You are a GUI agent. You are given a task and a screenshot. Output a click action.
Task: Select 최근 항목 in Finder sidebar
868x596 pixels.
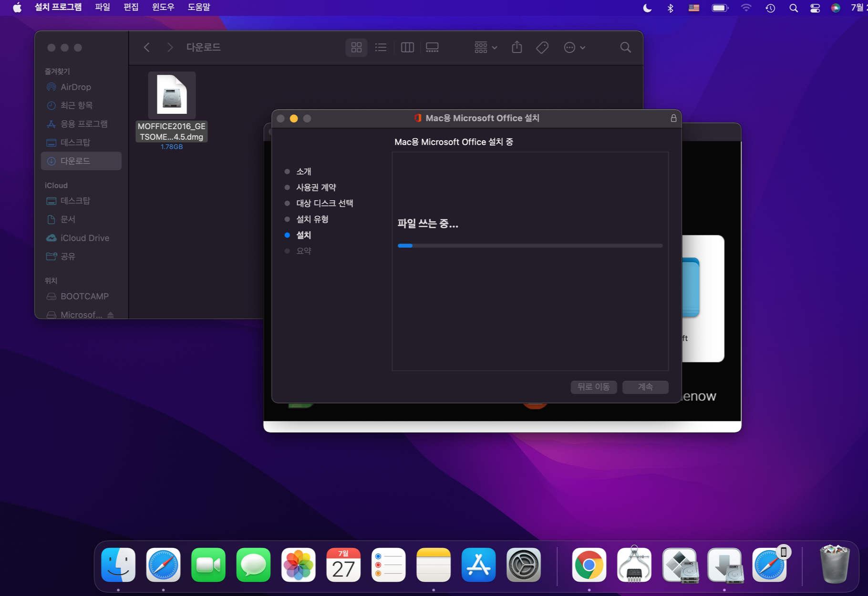(81, 105)
